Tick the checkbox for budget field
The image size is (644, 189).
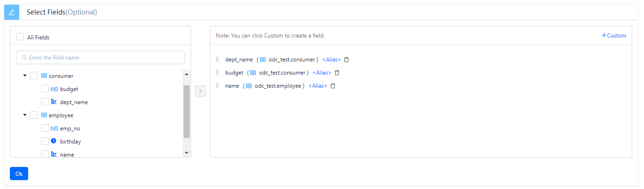tap(45, 89)
